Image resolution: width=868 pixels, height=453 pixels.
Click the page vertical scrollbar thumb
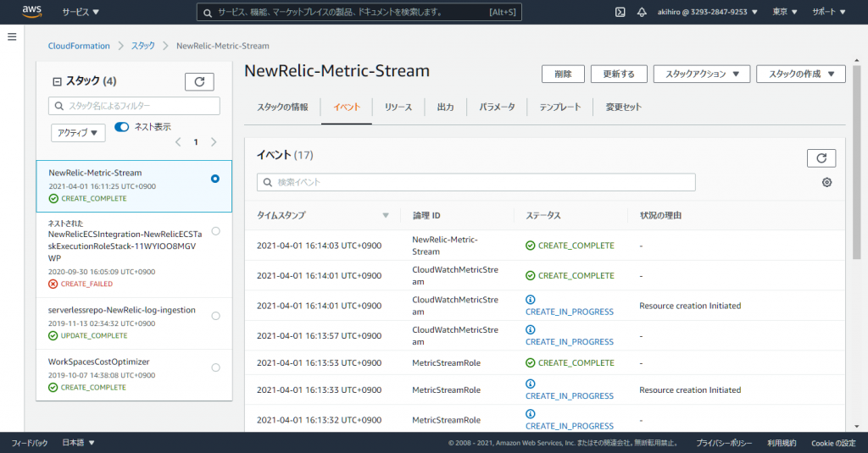(x=857, y=163)
